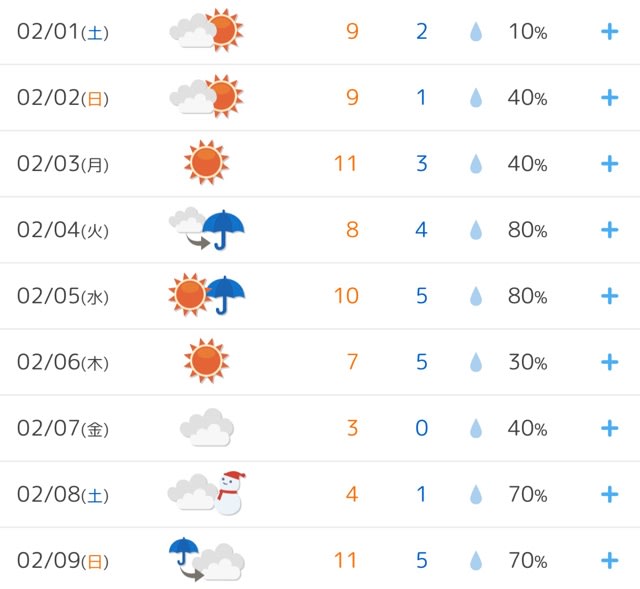
Task: Select the 02/03(月) date label
Action: 63,164
